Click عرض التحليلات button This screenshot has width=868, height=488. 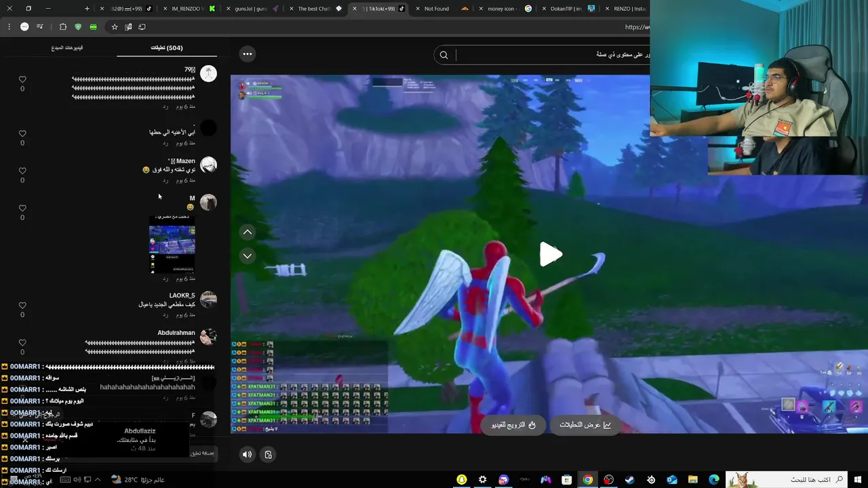tap(585, 425)
